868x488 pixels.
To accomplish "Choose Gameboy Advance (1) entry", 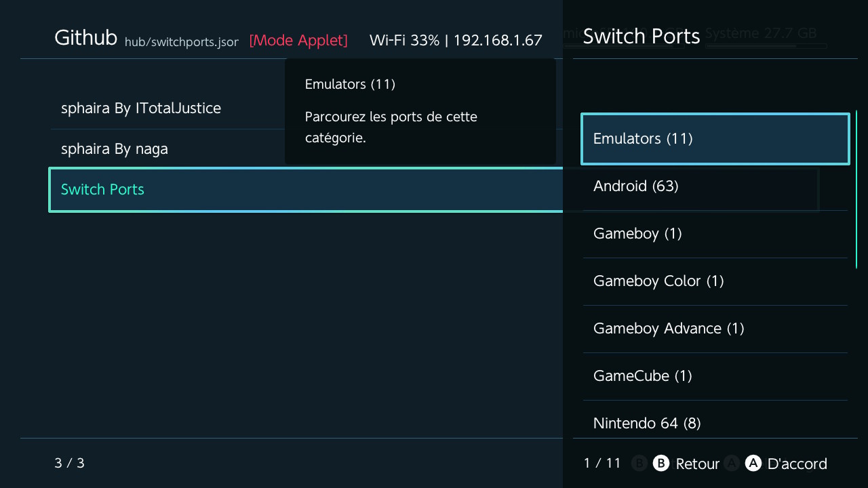I will 715,329.
